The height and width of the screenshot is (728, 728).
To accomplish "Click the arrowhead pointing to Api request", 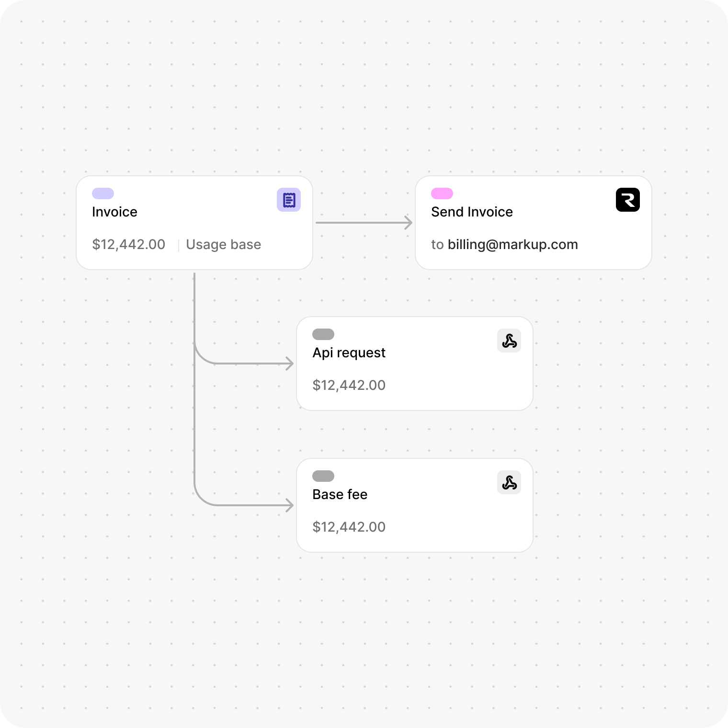I will point(289,364).
